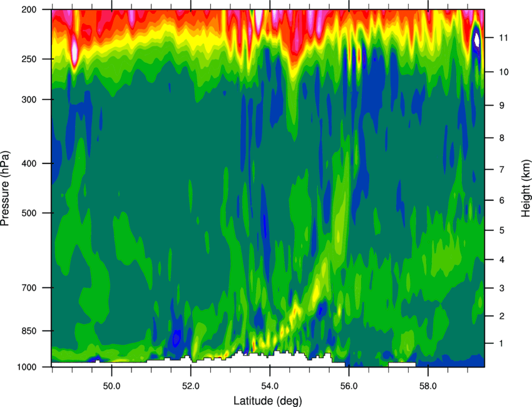Click the 5 km height label
The height and width of the screenshot is (407, 532).
pos(502,230)
